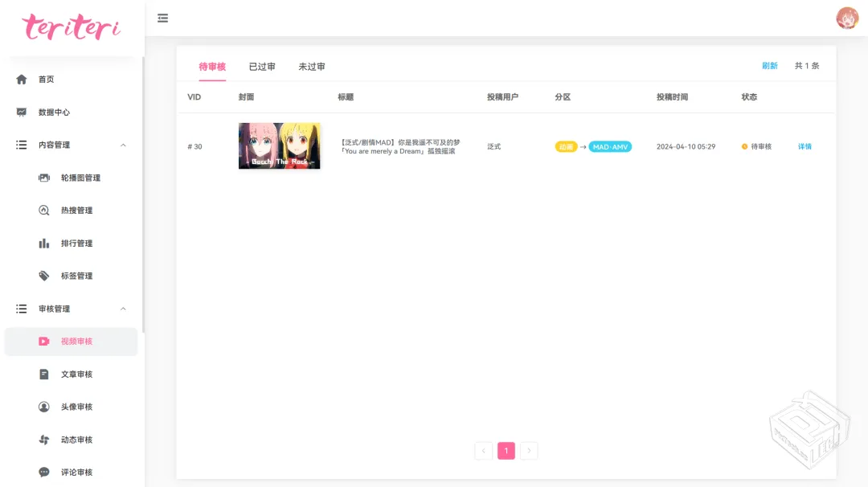Go to the next page arrow in pagination
Viewport: 868px width, 487px height.
pyautogui.click(x=529, y=451)
